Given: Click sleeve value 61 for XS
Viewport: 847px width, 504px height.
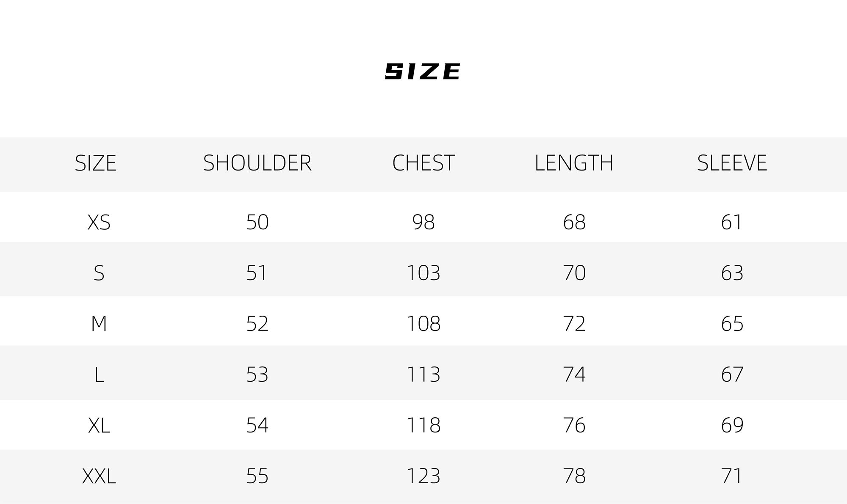Looking at the screenshot, I should coord(731,222).
